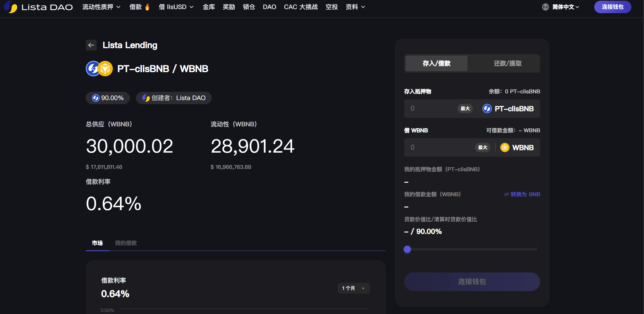Click the Lista DAO logo icon

tap(11, 7)
